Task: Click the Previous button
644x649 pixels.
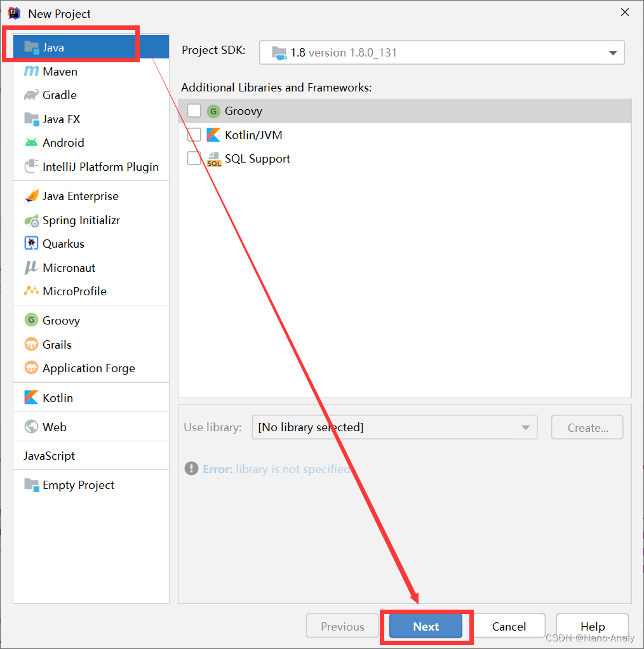Action: pyautogui.click(x=342, y=626)
